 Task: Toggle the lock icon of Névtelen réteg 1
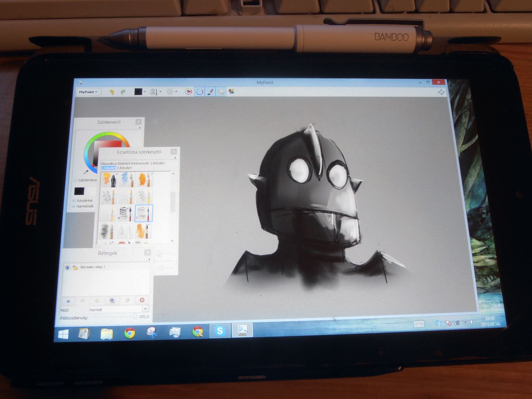tap(75, 267)
